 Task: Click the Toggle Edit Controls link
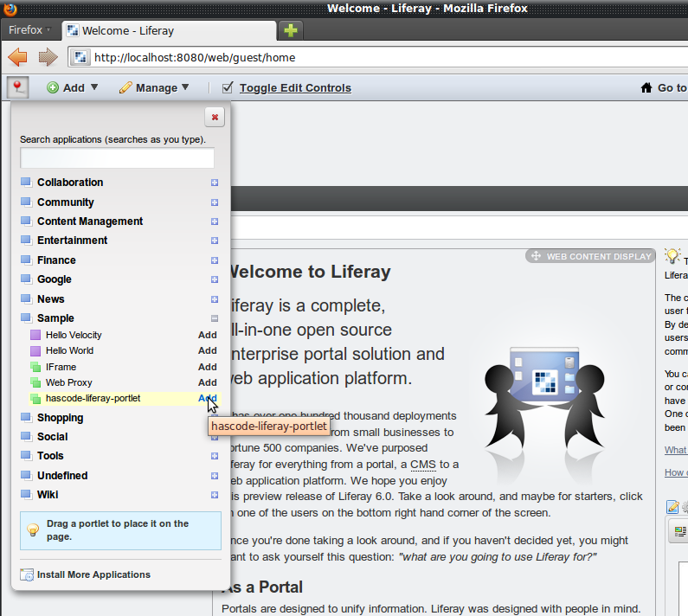point(295,87)
